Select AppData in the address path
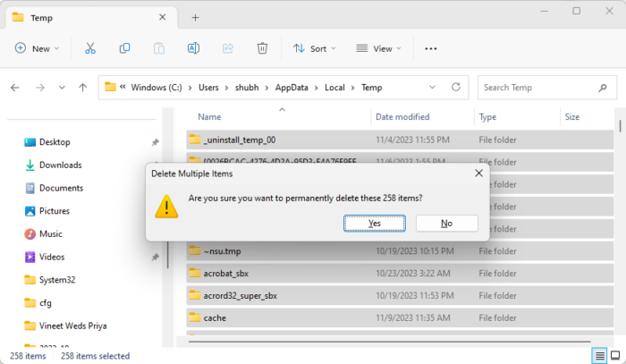Viewport: 626px width, 364px height. point(292,88)
